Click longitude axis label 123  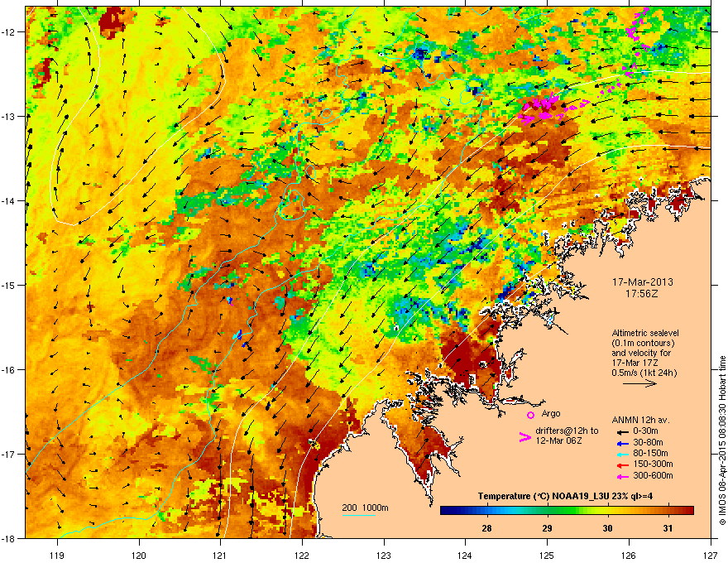384,555
